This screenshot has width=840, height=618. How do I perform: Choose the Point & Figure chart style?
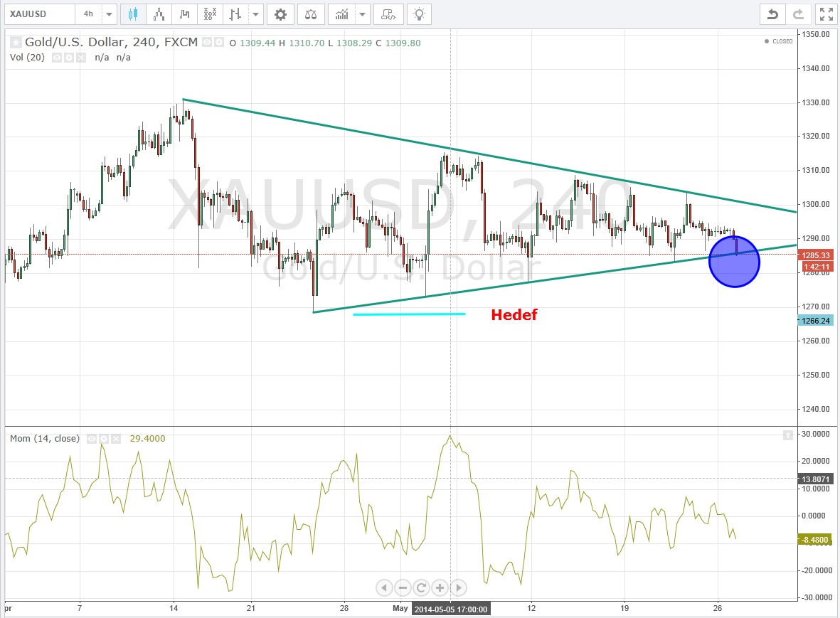click(210, 14)
